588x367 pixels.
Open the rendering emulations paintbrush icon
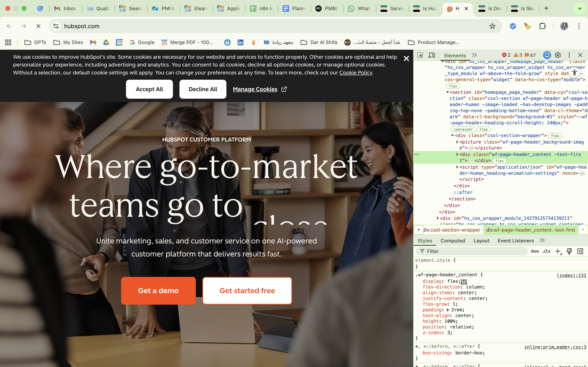pyautogui.click(x=569, y=251)
